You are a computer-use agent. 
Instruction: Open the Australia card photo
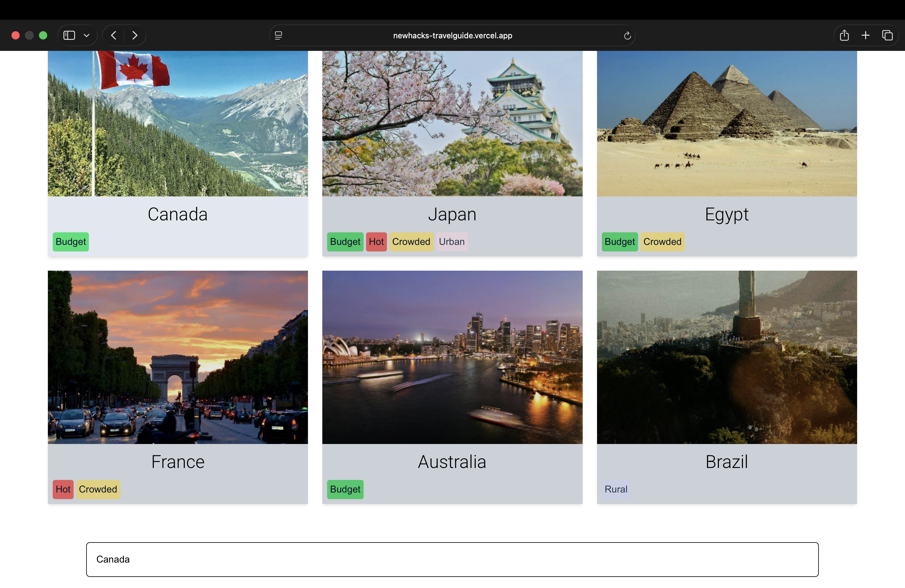click(452, 357)
